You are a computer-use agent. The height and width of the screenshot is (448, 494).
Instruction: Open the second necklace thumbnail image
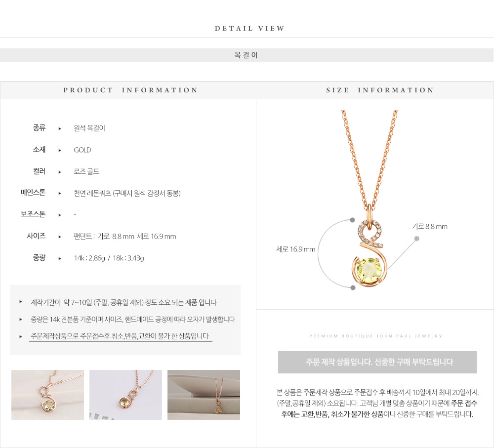pos(125,395)
